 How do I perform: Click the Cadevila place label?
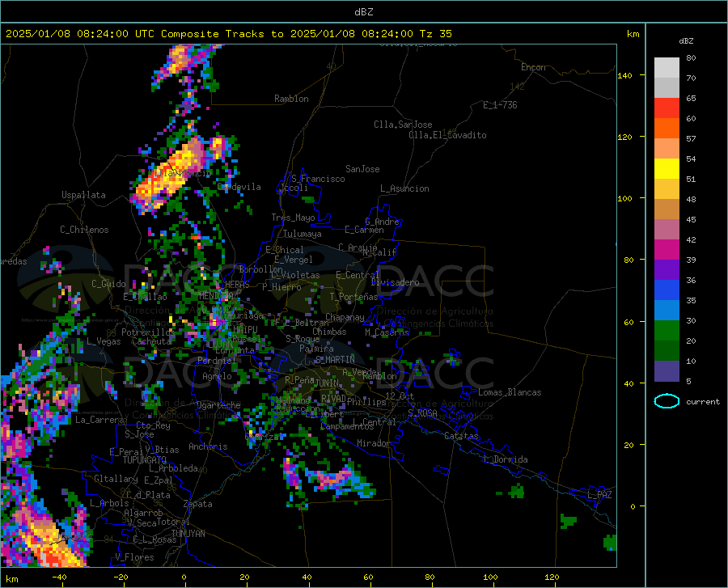click(239, 187)
